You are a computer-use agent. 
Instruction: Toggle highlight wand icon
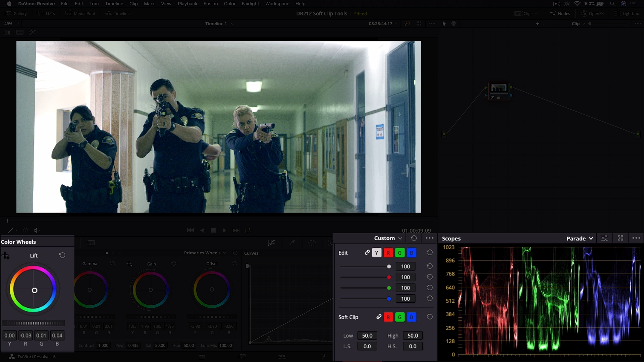[32, 32]
